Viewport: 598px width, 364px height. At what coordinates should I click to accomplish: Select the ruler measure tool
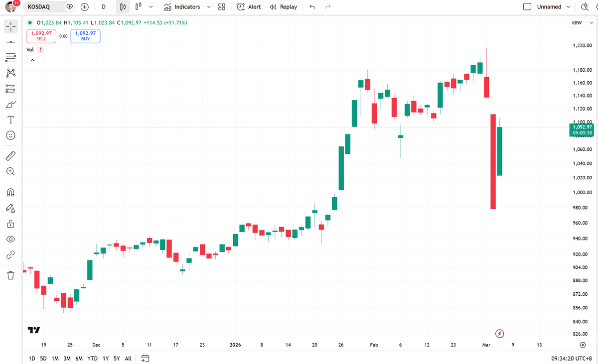pos(10,156)
